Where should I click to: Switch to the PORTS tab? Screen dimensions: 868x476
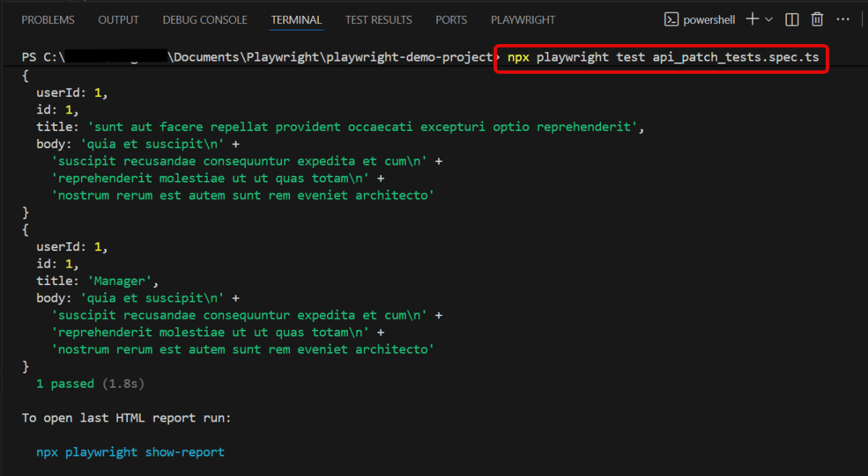click(x=451, y=20)
